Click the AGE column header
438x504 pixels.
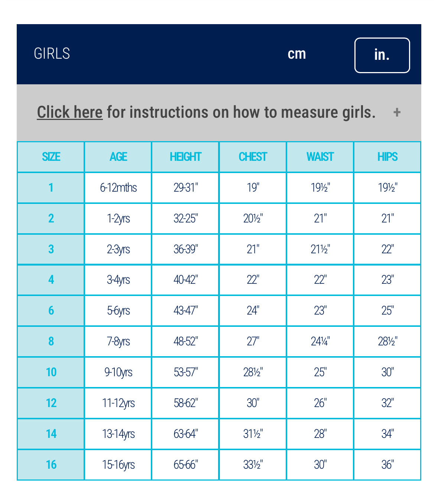pos(118,157)
